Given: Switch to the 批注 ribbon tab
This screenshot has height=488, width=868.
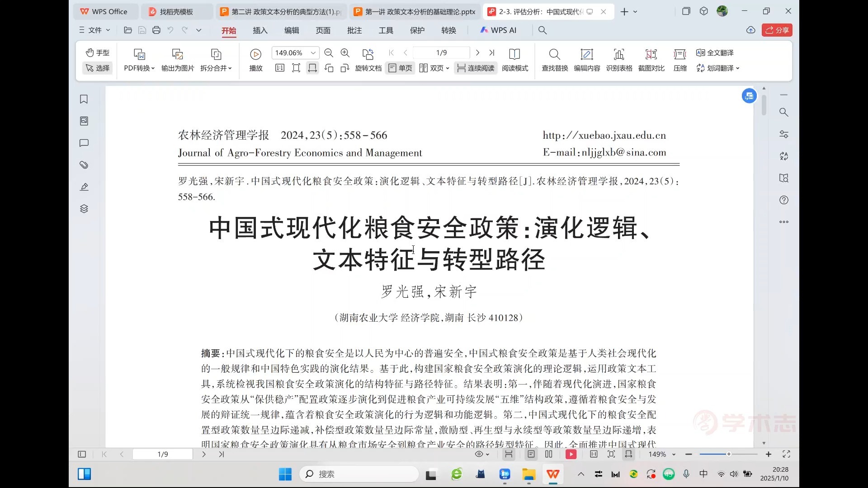Looking at the screenshot, I should 354,30.
